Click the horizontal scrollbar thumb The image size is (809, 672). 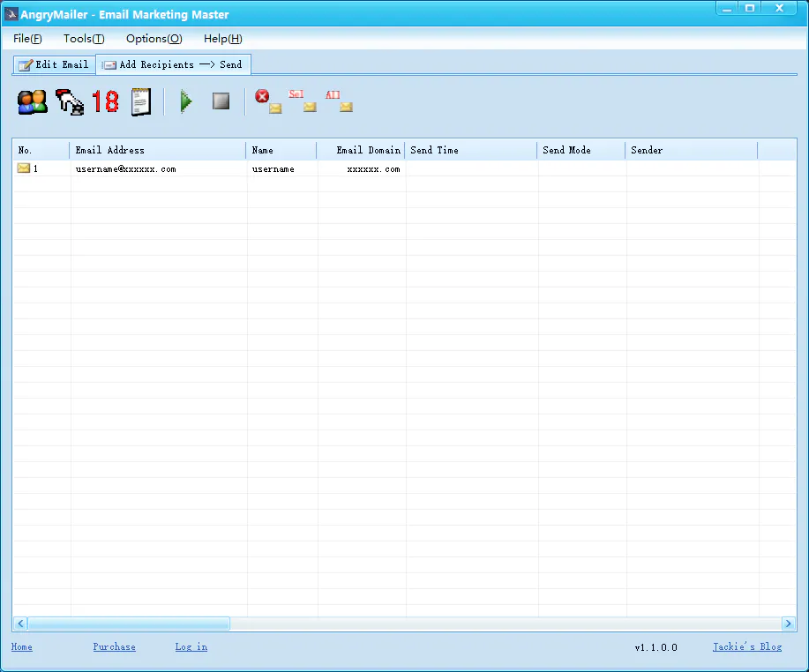(x=129, y=623)
